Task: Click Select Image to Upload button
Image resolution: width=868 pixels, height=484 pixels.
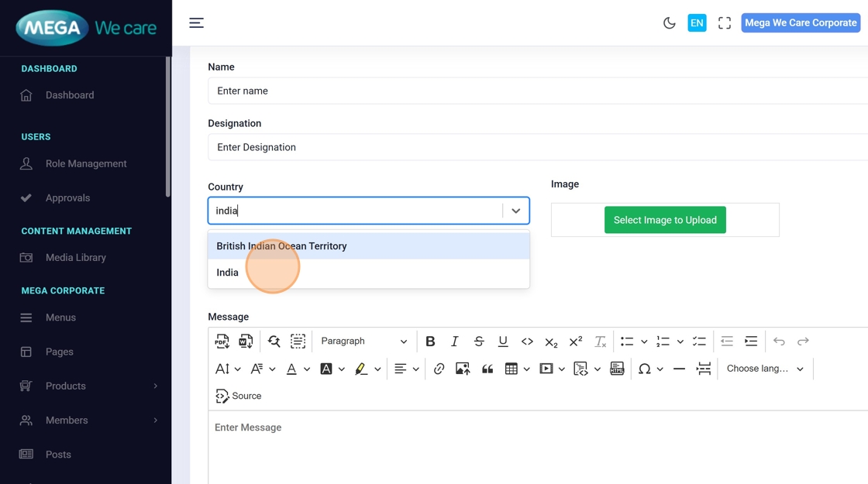Action: [x=665, y=220]
